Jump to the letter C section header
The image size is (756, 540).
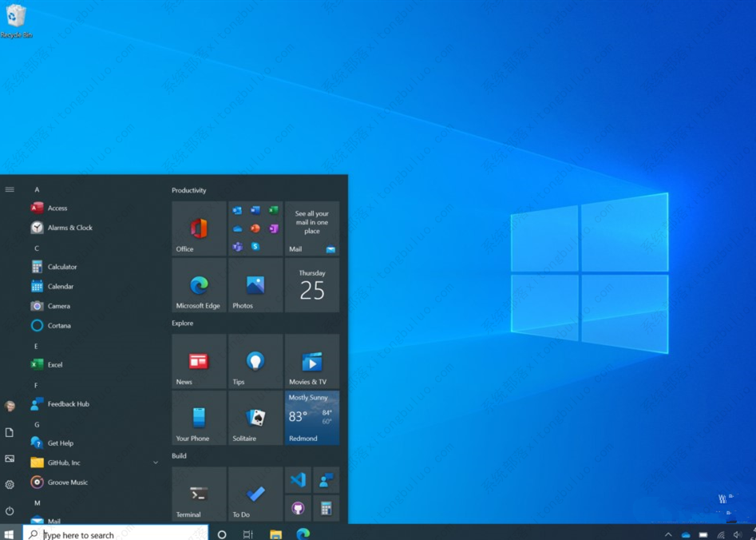click(36, 247)
